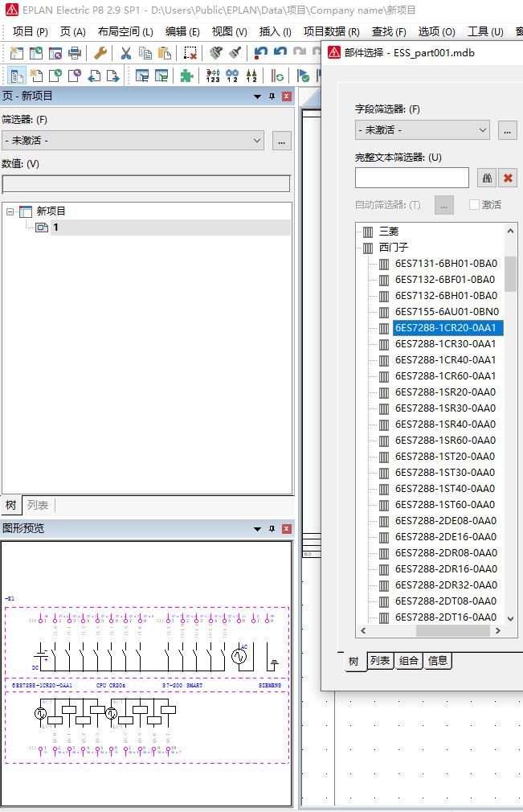The image size is (523, 812).
Task: Open the 页 (A) menu
Action: coord(73,31)
